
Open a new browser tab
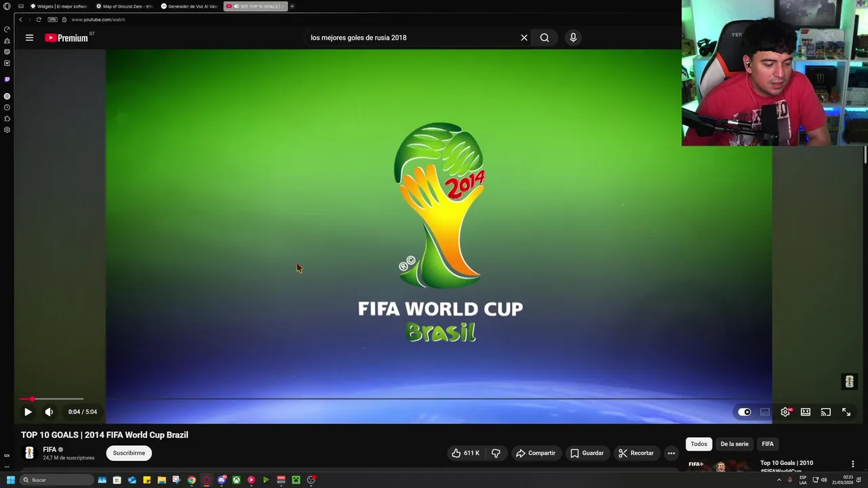tap(292, 6)
